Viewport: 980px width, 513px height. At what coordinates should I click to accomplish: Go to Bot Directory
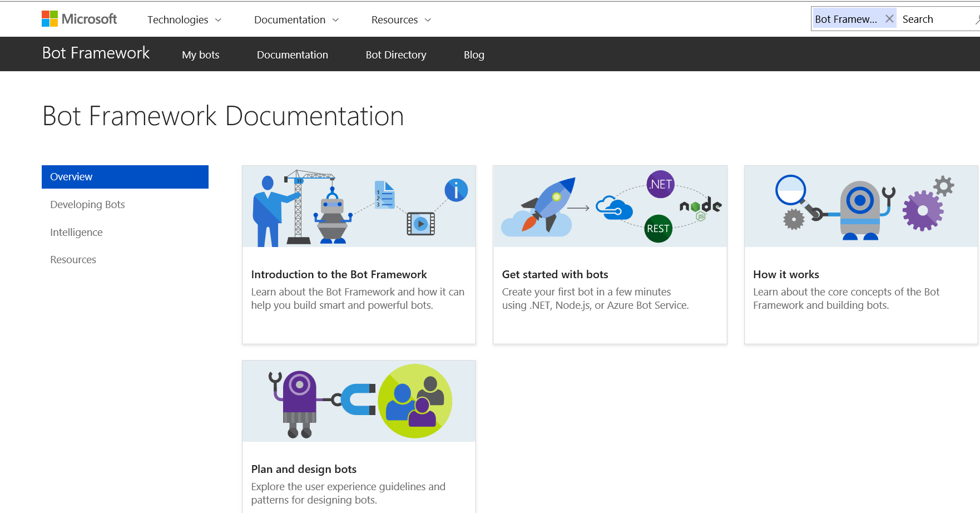pyautogui.click(x=395, y=55)
